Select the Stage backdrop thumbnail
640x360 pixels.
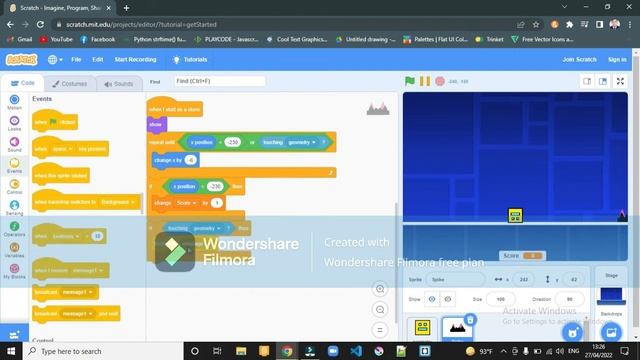coord(611,296)
